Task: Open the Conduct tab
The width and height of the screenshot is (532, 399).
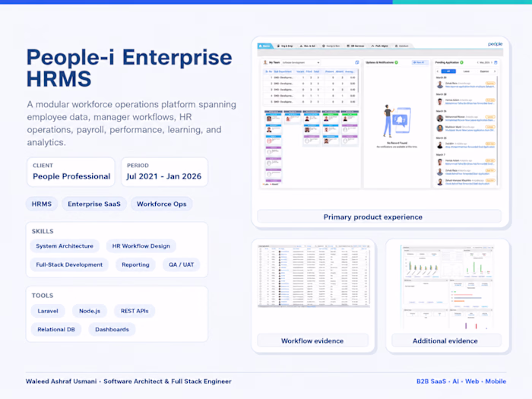Action: [402, 46]
